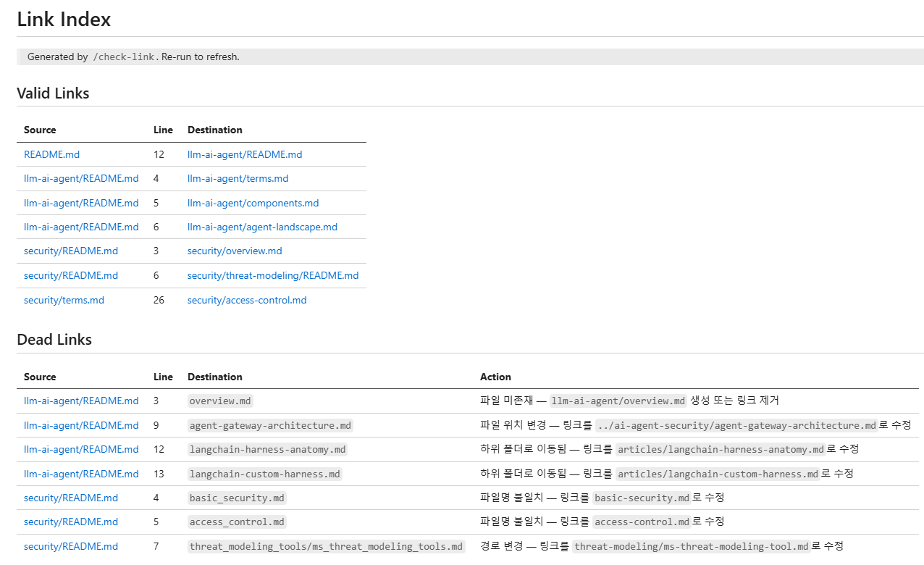The image size is (924, 565).
Task: Click source link in the dead overview.md row
Action: 81,401
